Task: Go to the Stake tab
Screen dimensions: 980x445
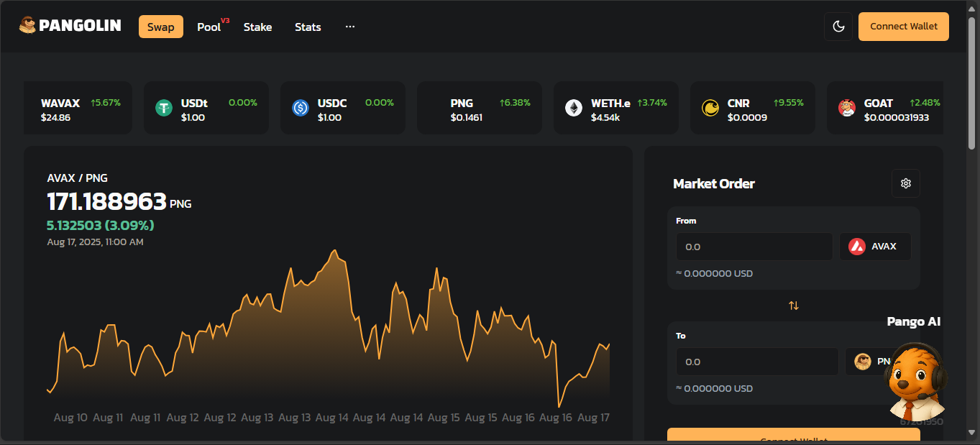Action: 257,27
